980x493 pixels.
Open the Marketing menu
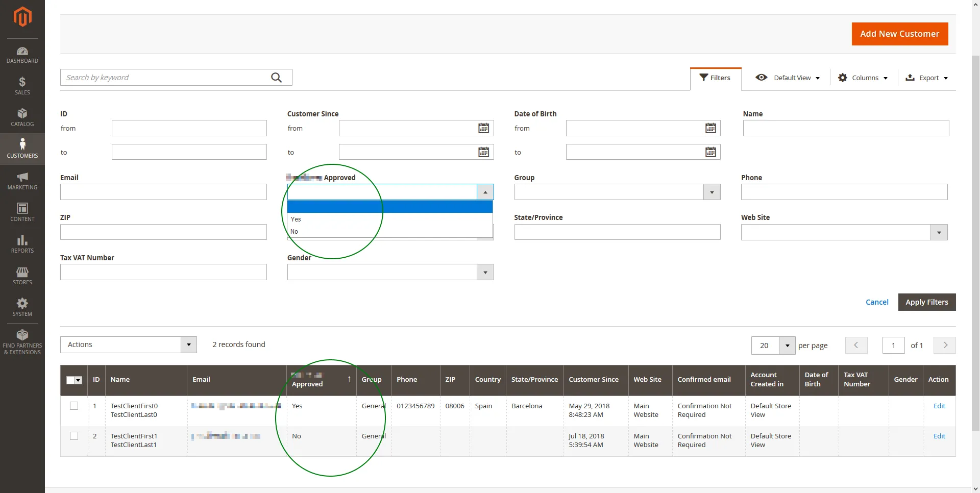tap(22, 181)
